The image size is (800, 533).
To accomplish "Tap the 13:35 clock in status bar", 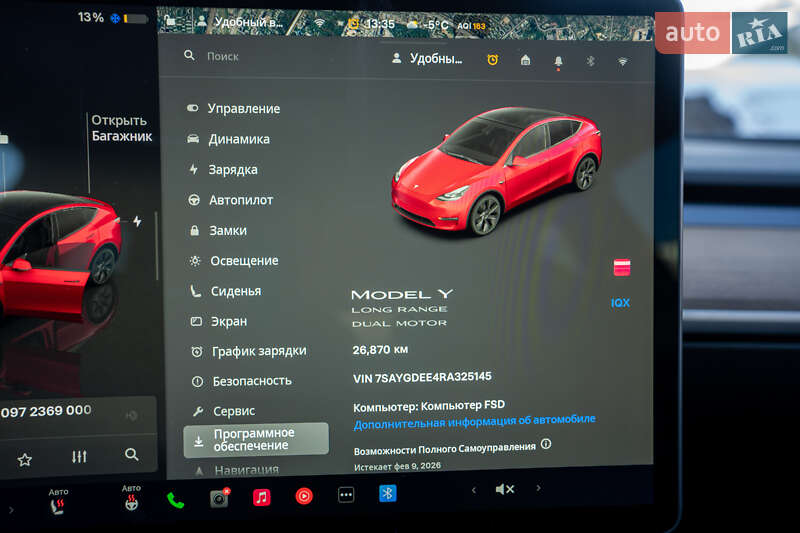I will pyautogui.click(x=380, y=24).
